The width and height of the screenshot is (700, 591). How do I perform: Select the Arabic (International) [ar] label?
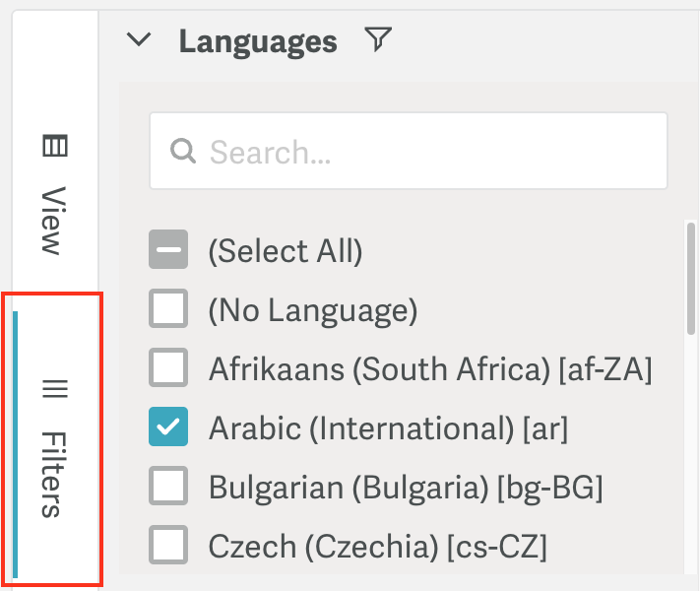tap(388, 427)
